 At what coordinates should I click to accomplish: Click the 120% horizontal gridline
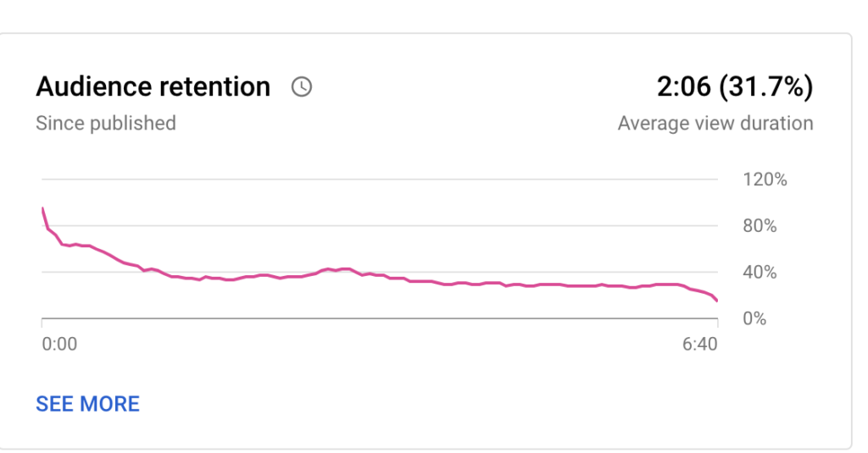tap(380, 180)
